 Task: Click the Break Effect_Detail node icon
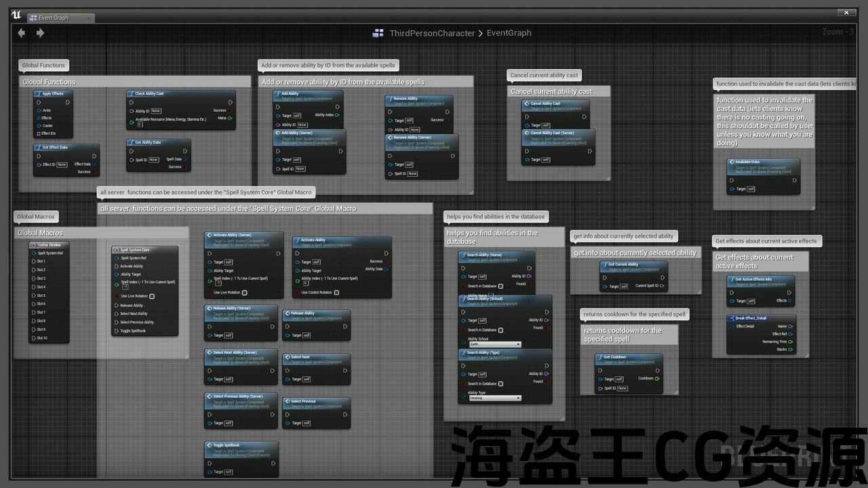pyautogui.click(x=731, y=318)
